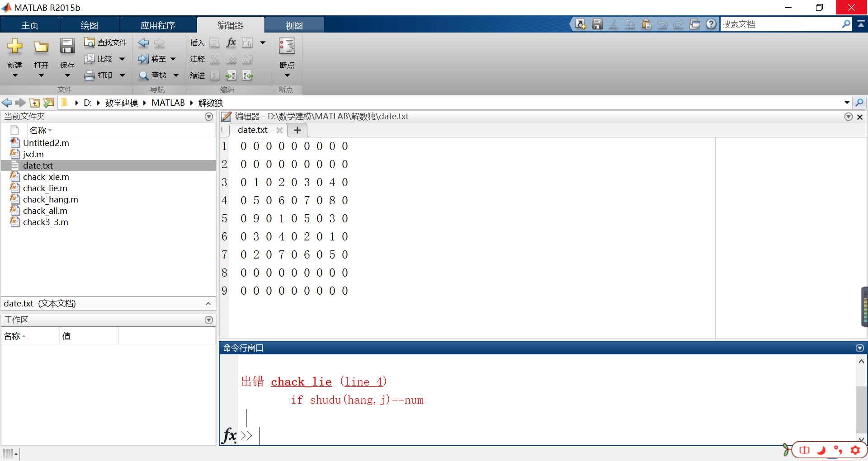868x461 pixels.
Task: Minimize the toolstrip with the top-right arrow
Action: (861, 24)
